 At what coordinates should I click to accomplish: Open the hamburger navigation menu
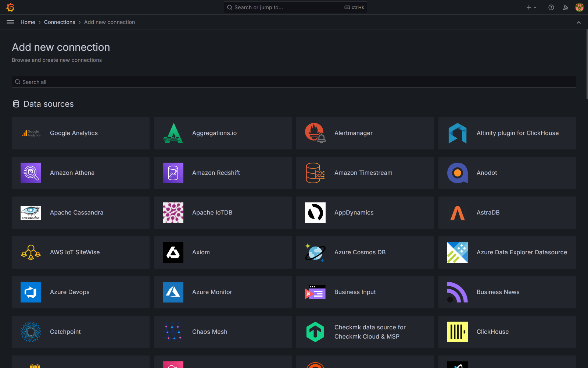10,22
